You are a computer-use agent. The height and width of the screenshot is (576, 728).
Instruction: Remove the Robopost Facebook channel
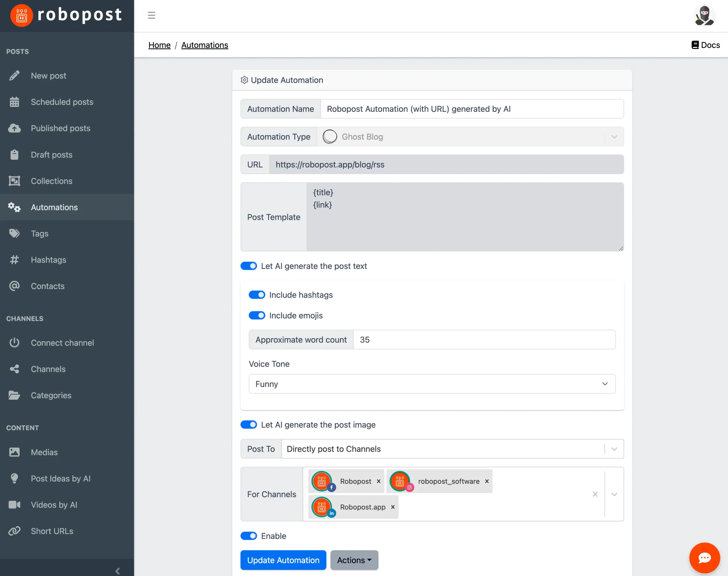coord(378,481)
